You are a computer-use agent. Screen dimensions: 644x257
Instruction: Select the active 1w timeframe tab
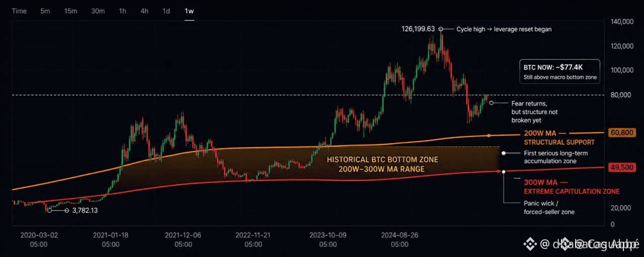(189, 11)
